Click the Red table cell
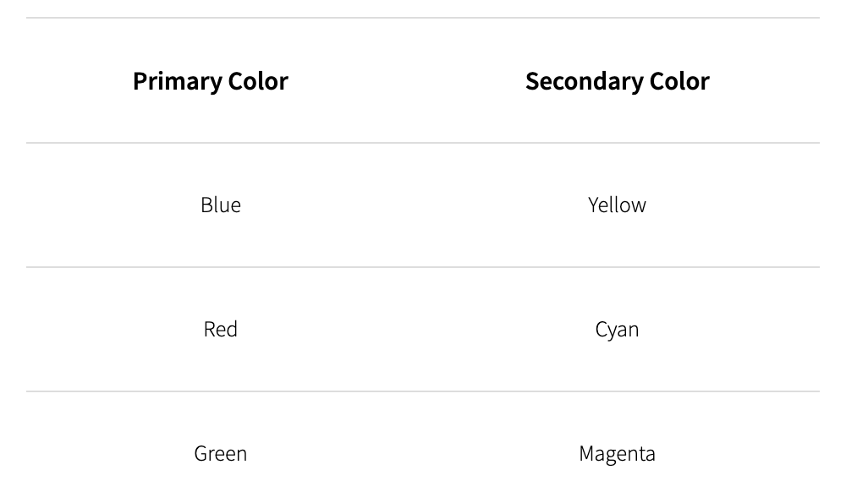 point(221,329)
